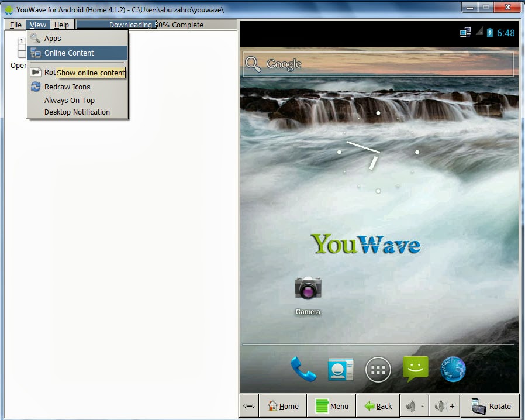Choose Apps from the View menu
Viewport: 525px width, 420px height.
click(x=77, y=39)
